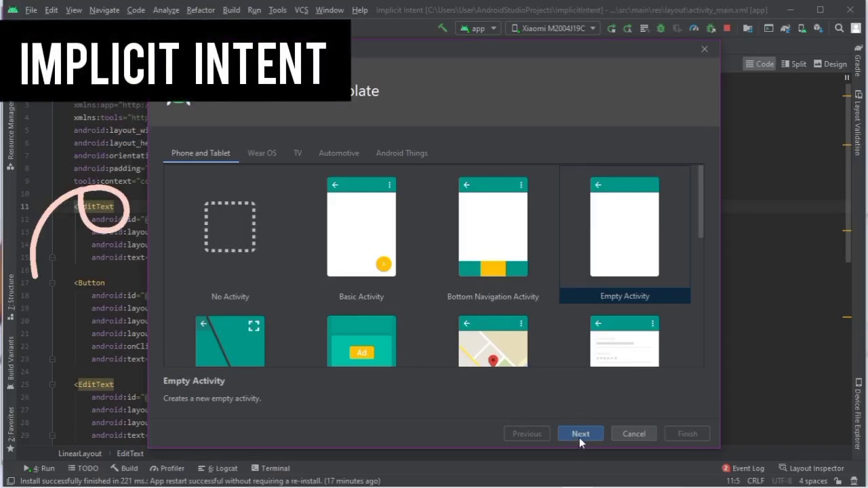Click the Make Project hammer icon
Image resolution: width=868 pixels, height=488 pixels.
point(442,28)
